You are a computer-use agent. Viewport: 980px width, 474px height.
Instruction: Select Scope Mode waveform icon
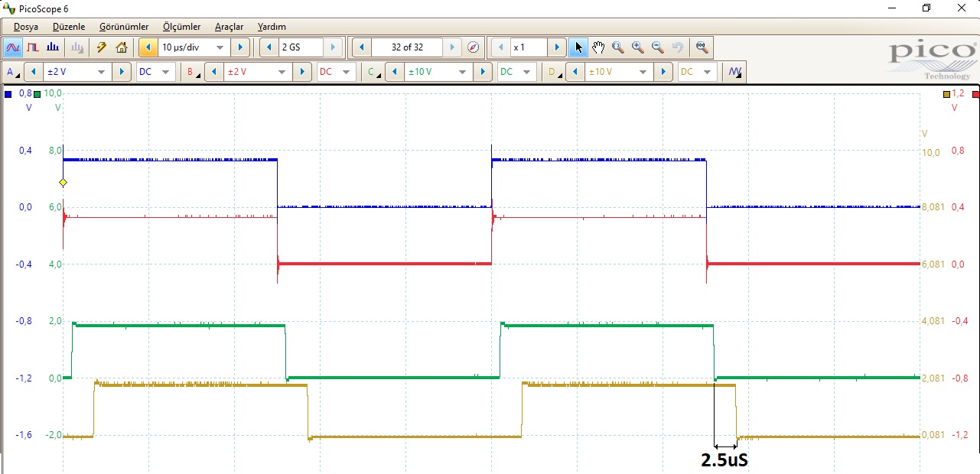click(x=13, y=47)
